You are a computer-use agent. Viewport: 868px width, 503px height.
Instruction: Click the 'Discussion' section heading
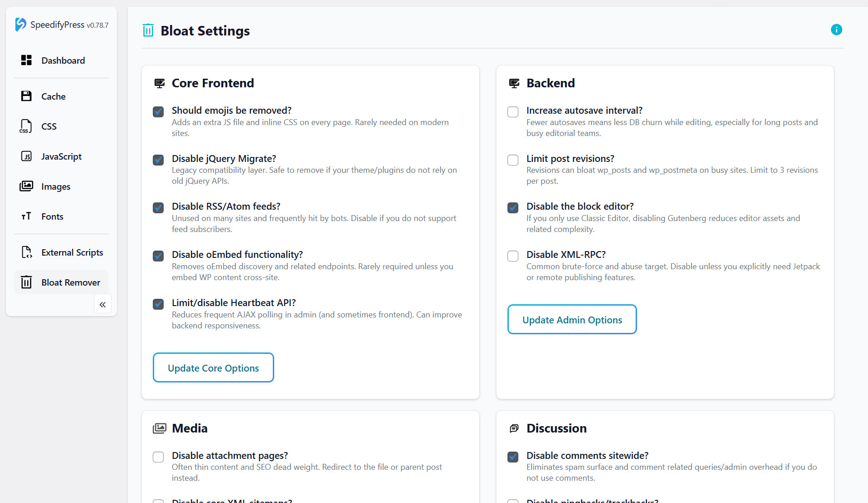[557, 428]
